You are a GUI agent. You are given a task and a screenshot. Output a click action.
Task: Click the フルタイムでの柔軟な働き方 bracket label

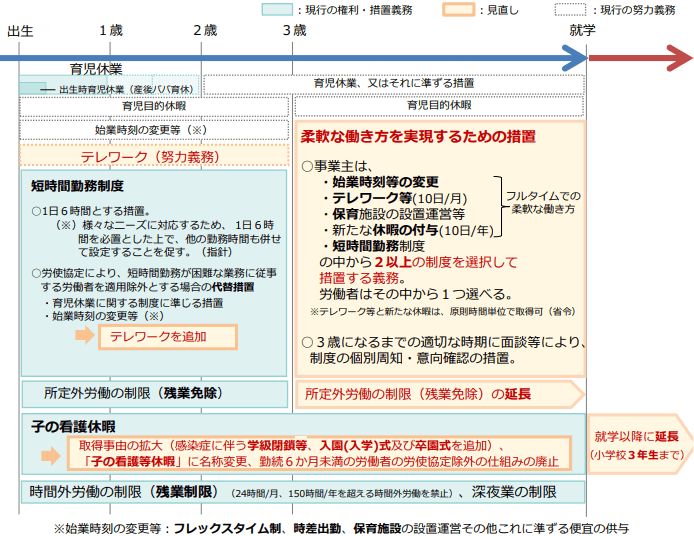pos(543,202)
